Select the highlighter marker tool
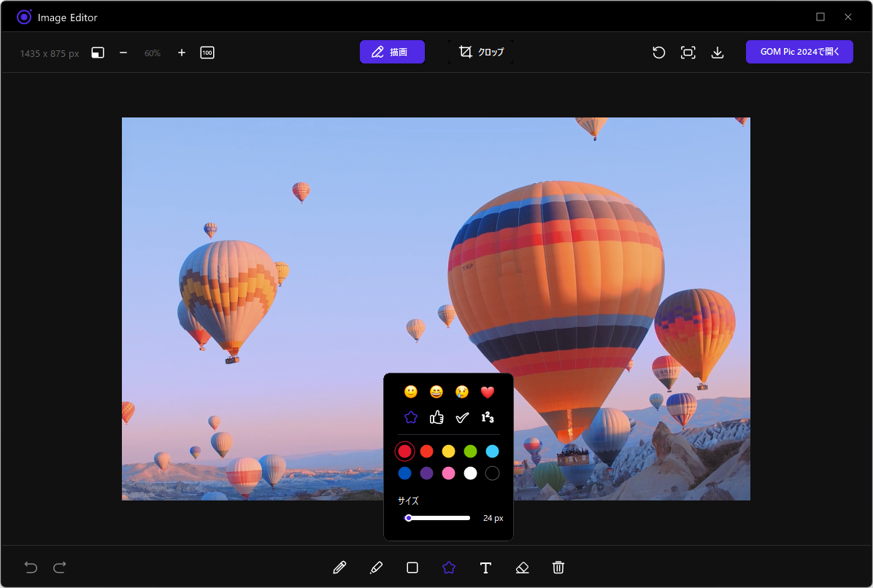This screenshot has height=588, width=873. coord(376,568)
